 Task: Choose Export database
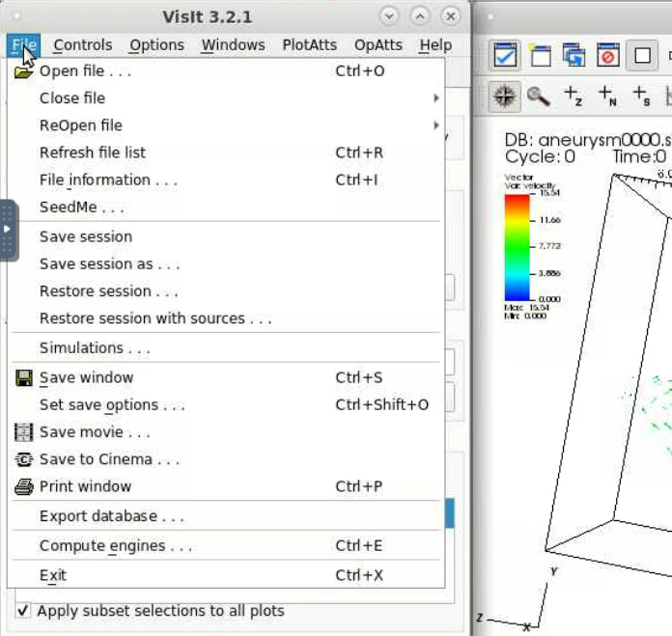pyautogui.click(x=226, y=516)
